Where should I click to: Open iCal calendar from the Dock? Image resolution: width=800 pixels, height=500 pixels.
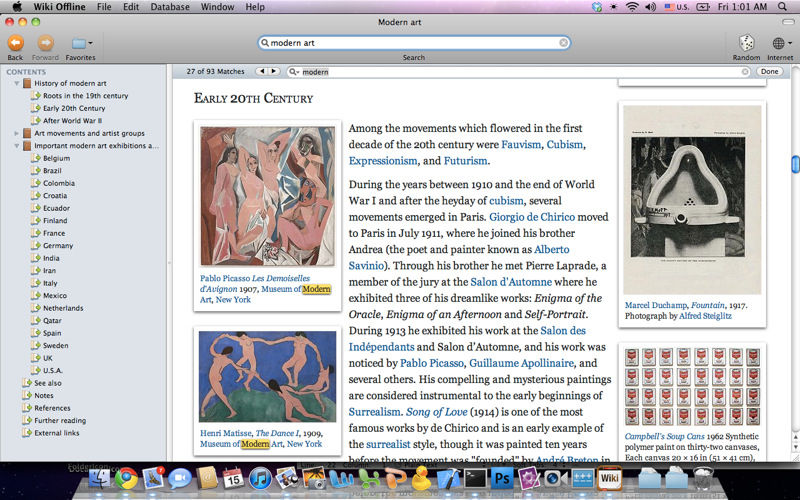click(x=233, y=479)
